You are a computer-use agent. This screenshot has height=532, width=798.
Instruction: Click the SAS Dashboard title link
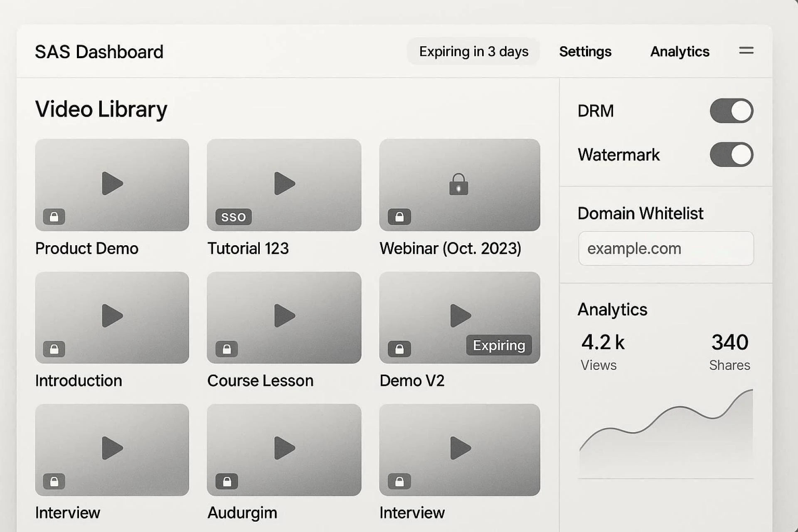click(99, 52)
